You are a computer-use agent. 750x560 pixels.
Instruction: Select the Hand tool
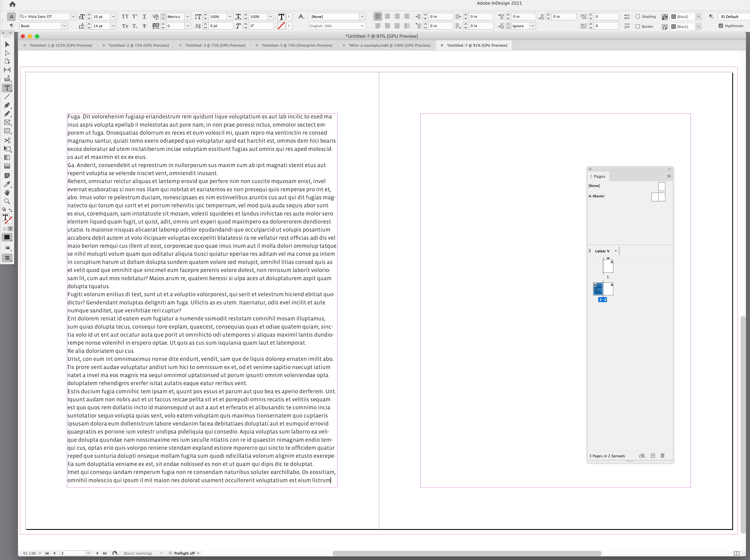7,192
